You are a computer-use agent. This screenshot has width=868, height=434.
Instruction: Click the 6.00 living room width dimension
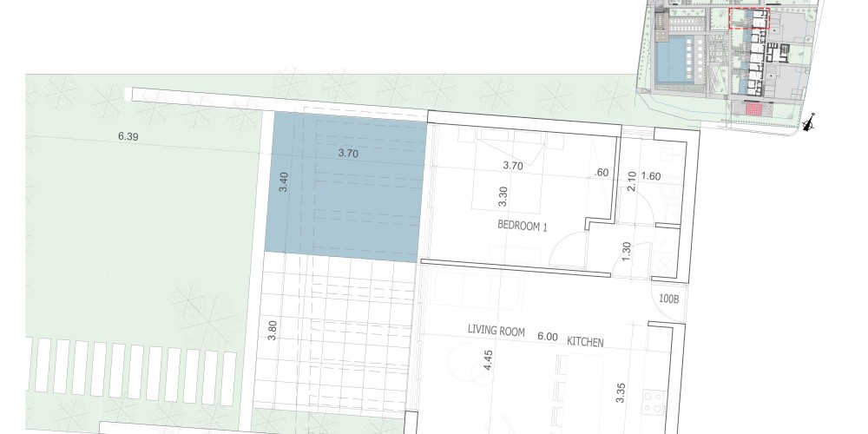pos(548,336)
